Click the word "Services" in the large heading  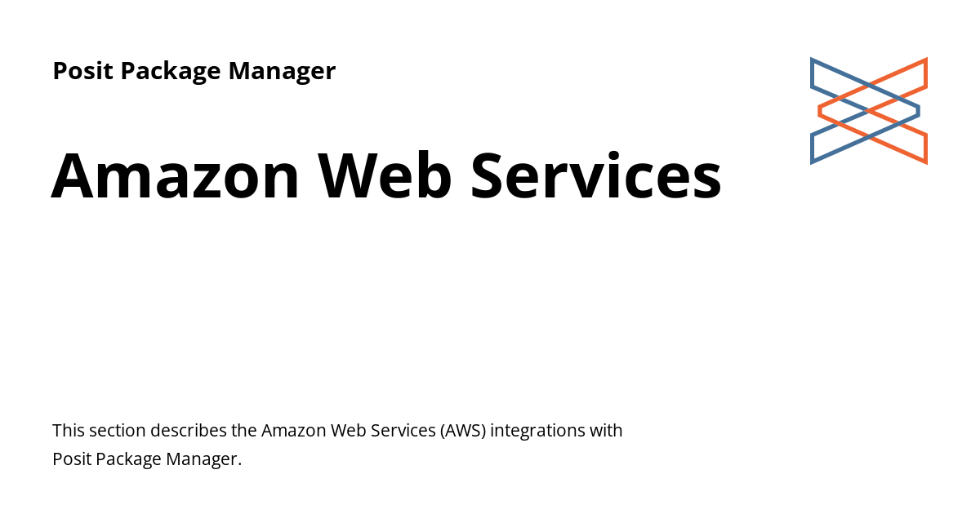pyautogui.click(x=596, y=176)
